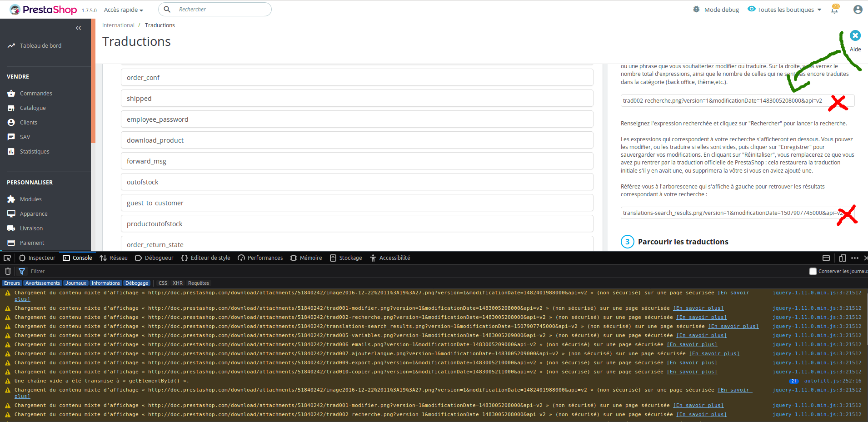Click the devtools split console icon
Image resolution: width=868 pixels, height=422 pixels.
pos(826,258)
